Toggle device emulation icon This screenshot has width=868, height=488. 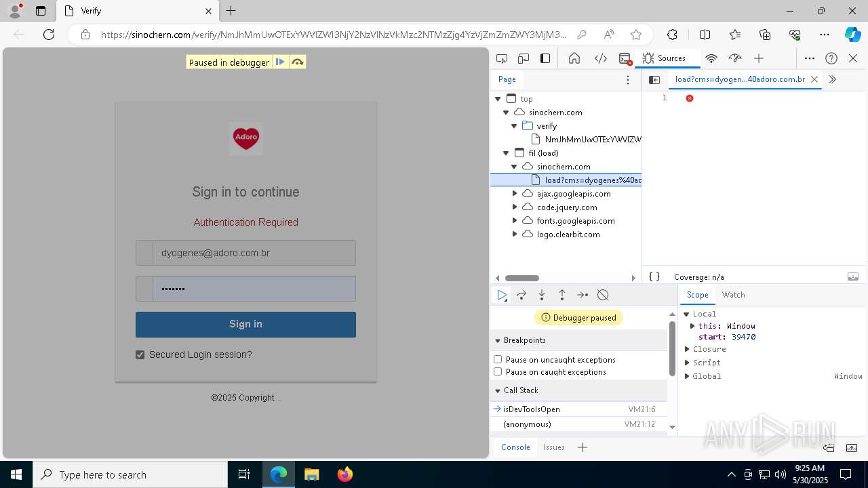tap(524, 58)
